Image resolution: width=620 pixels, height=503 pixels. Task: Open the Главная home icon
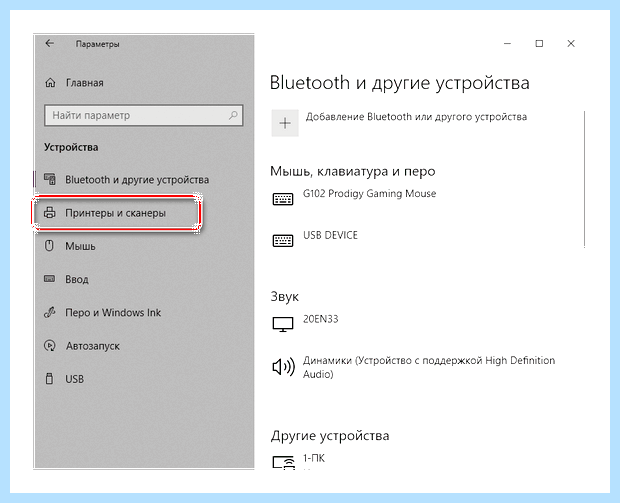[x=50, y=83]
